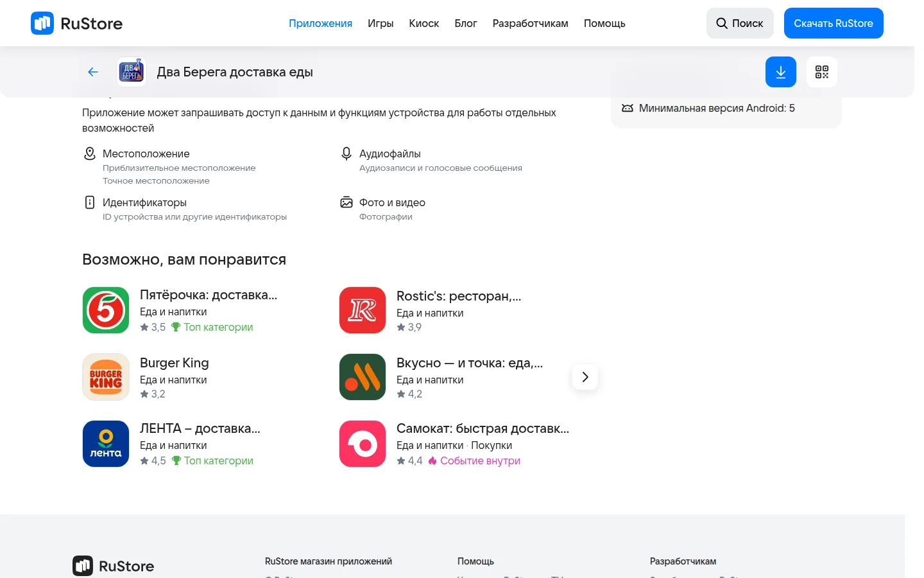Viewport: 924px width, 578px height.
Task: Click the Фото и видео permission label
Action: [392, 202]
